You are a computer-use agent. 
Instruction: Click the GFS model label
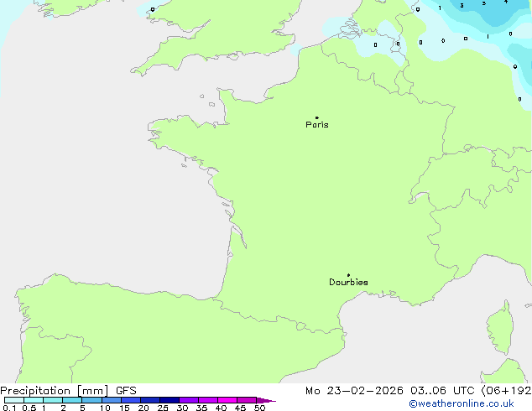[x=127, y=391]
